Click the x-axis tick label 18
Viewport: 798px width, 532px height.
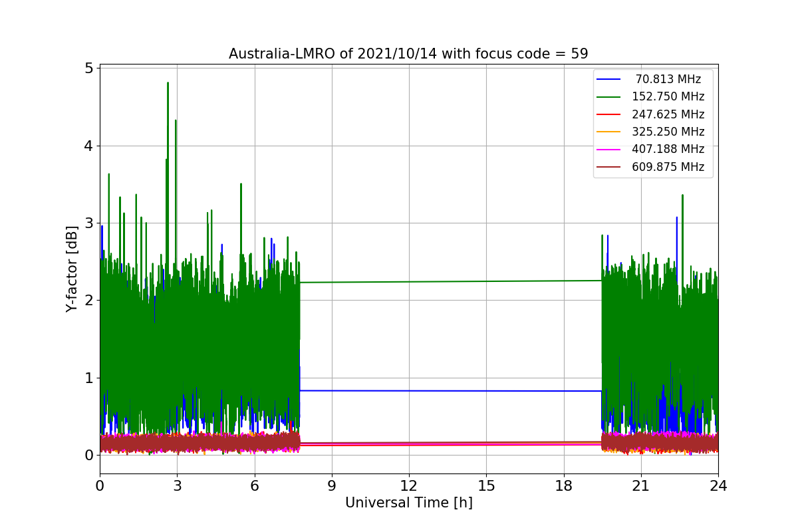(x=564, y=485)
